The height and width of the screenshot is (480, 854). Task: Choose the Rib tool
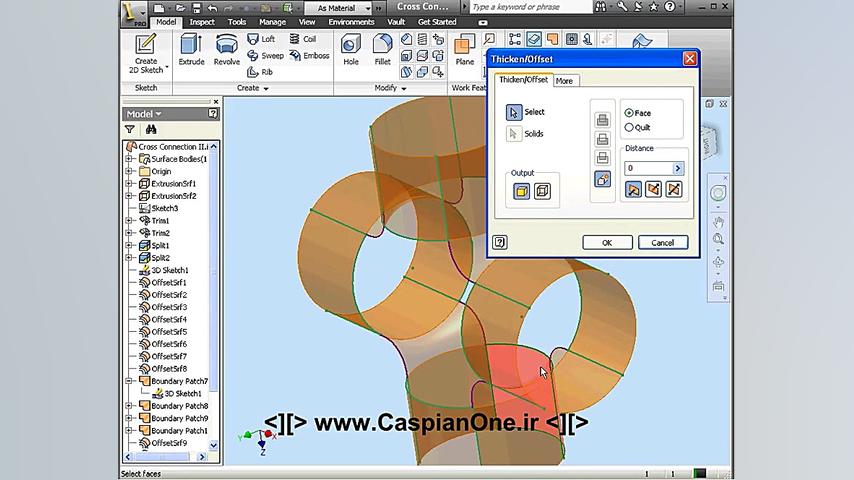[260, 72]
